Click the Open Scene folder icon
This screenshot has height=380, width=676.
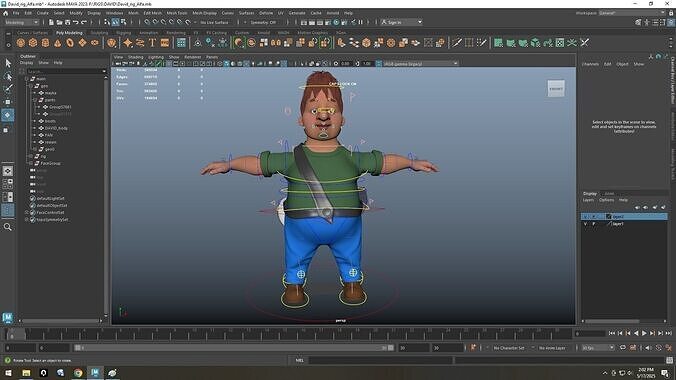coord(59,22)
